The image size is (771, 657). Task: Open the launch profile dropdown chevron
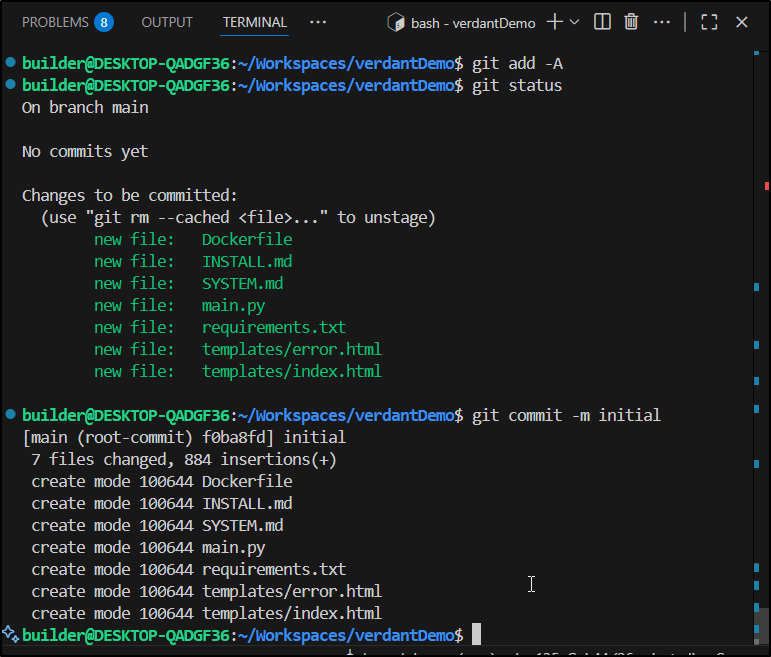[x=574, y=22]
